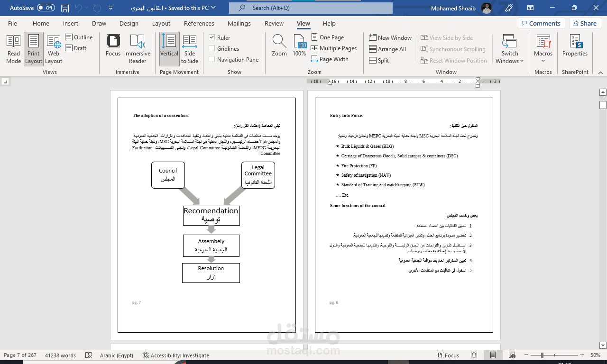Screen dimensions: 607x364
Task: Open the Share dropdown
Action: coord(585,23)
